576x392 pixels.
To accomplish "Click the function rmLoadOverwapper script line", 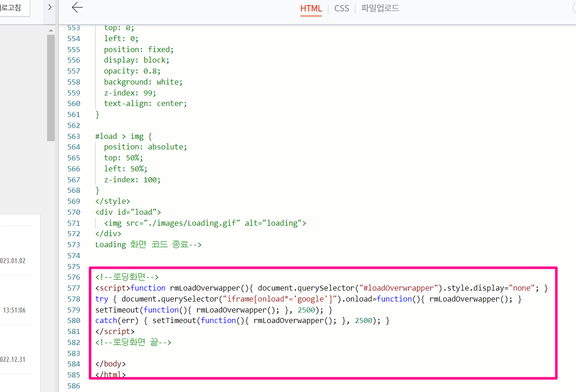I will pos(321,288).
